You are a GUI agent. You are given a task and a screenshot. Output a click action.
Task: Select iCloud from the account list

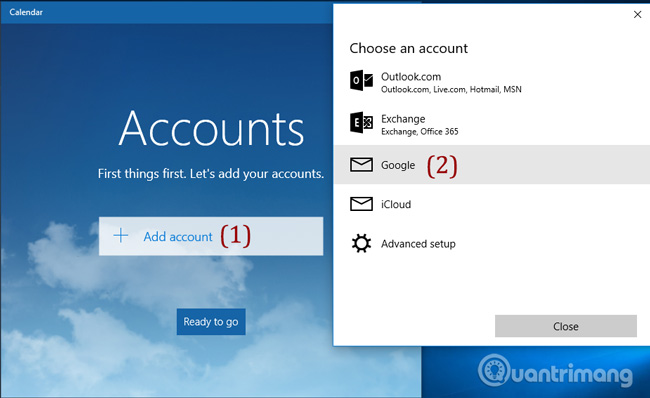click(492, 204)
